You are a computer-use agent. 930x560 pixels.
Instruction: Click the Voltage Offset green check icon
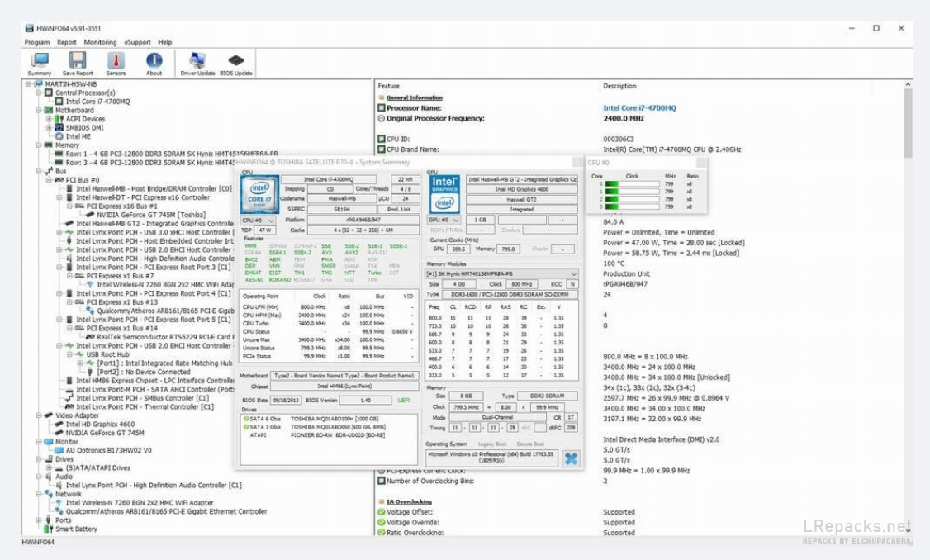(382, 512)
